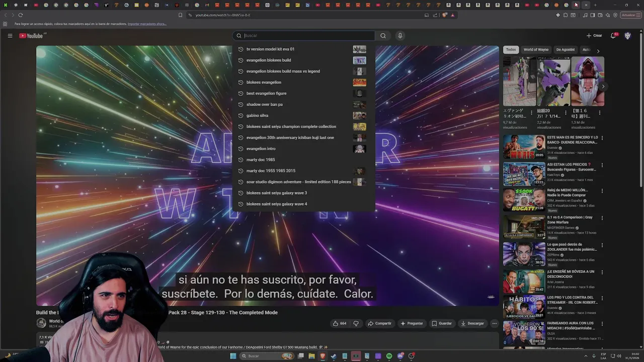Select suggestion 'evangelion blokees build mass vs legend'
The image size is (644, 362).
(x=304, y=71)
